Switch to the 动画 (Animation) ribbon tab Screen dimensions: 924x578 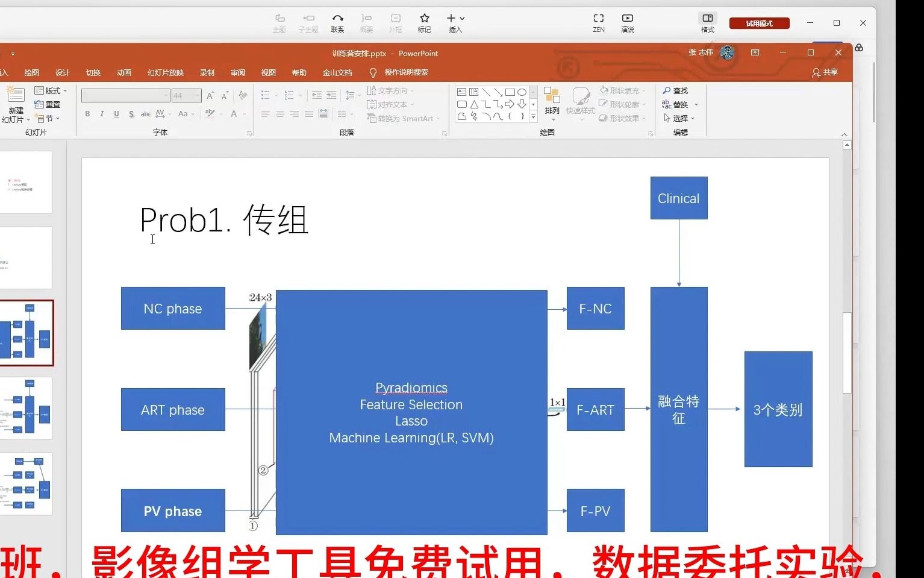pyautogui.click(x=123, y=72)
